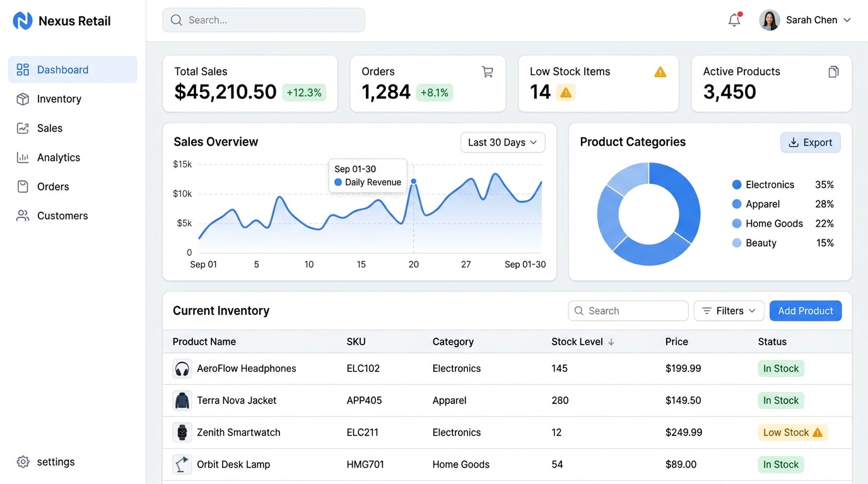The width and height of the screenshot is (868, 484).
Task: Expand the chevron next to Sarah Chen
Action: point(847,20)
